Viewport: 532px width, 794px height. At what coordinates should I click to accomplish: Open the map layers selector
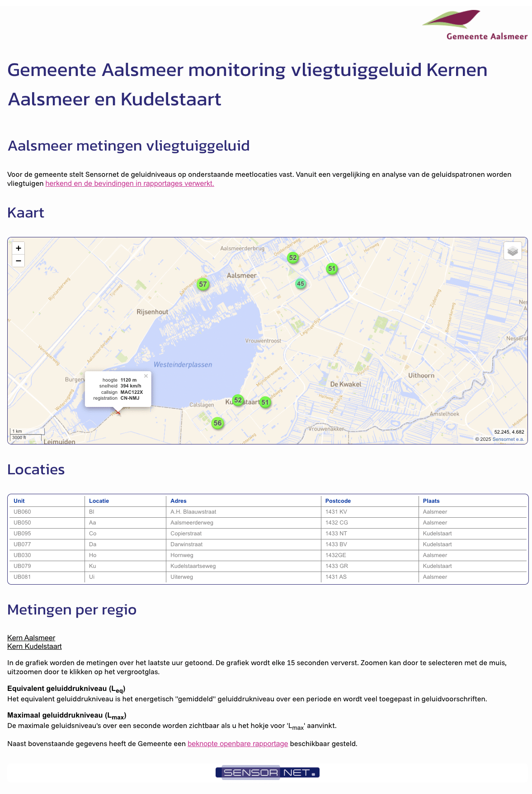[x=513, y=250]
